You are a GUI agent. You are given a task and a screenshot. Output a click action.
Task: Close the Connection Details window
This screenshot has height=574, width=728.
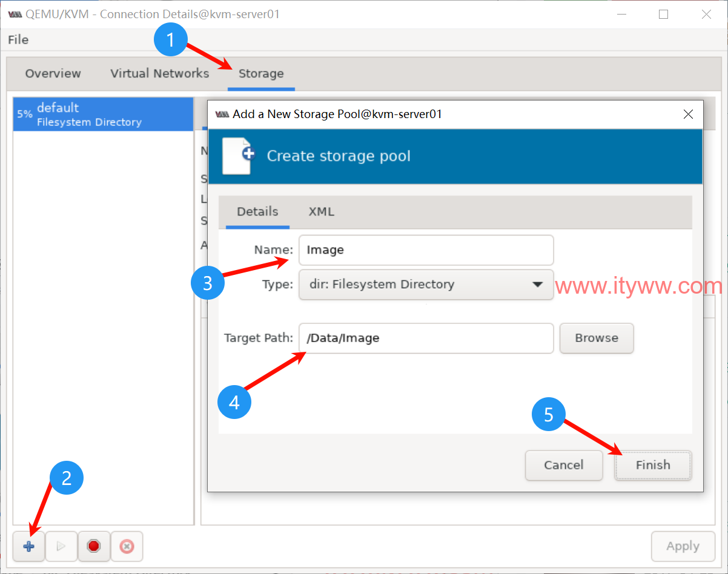[706, 15]
